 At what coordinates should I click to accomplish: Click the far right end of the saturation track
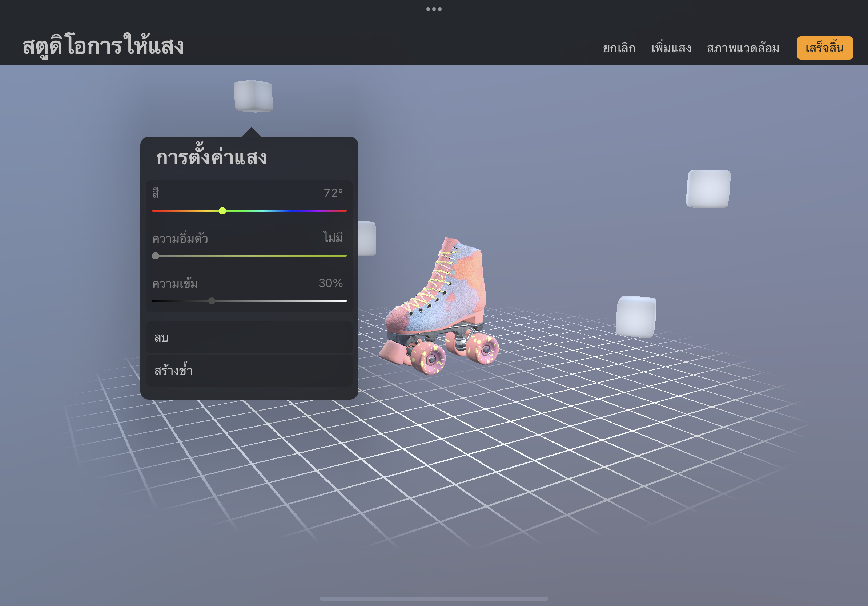tap(345, 256)
